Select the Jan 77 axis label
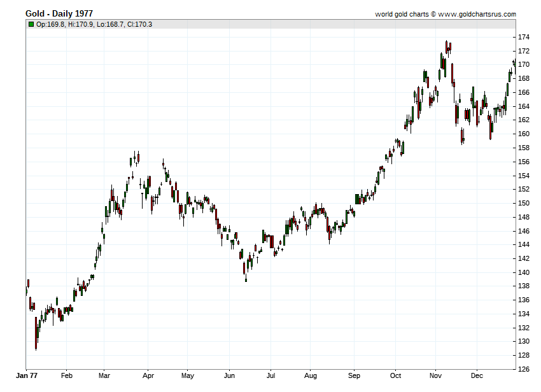This screenshot has width=541, height=392. [x=27, y=375]
